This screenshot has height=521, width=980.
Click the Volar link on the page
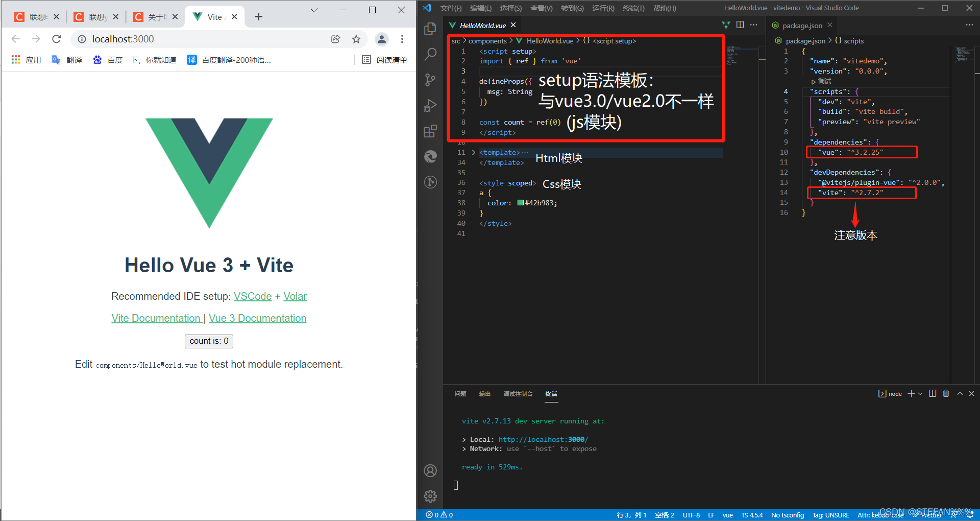pos(295,296)
